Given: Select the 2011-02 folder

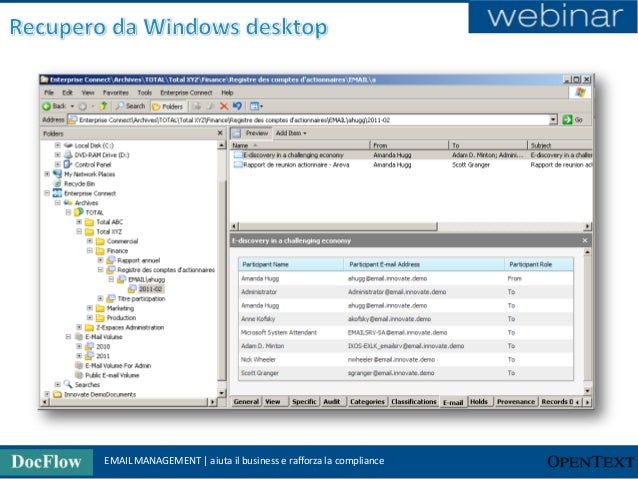Looking at the screenshot, I should (x=146, y=289).
